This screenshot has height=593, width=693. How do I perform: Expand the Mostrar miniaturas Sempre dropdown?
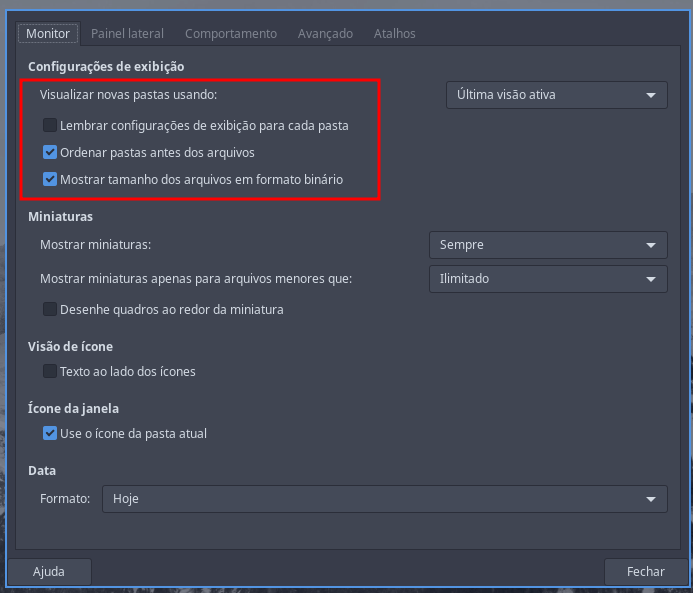coord(547,245)
